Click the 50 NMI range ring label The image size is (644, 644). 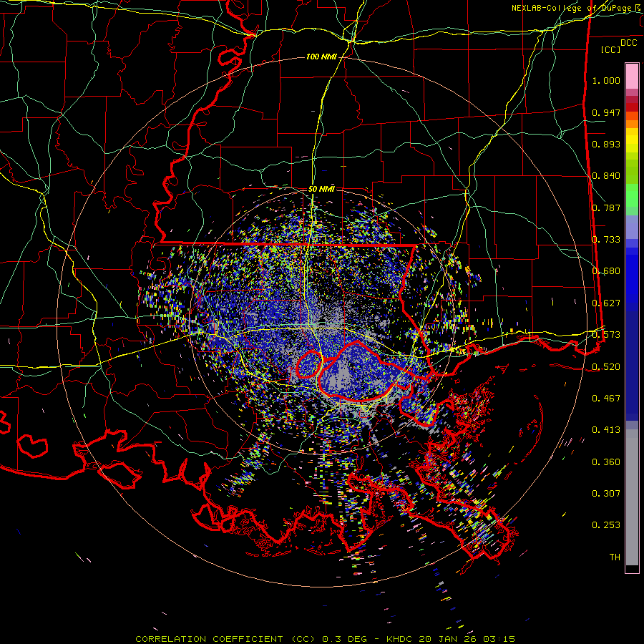321,190
